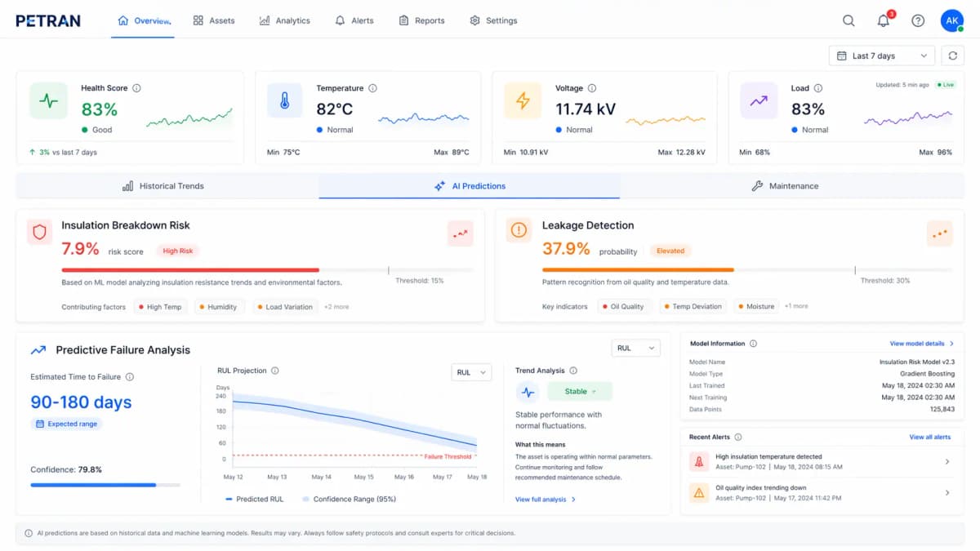Screen dimensions: 980x551
Task: Open the Maintenance tab
Action: tap(784, 185)
